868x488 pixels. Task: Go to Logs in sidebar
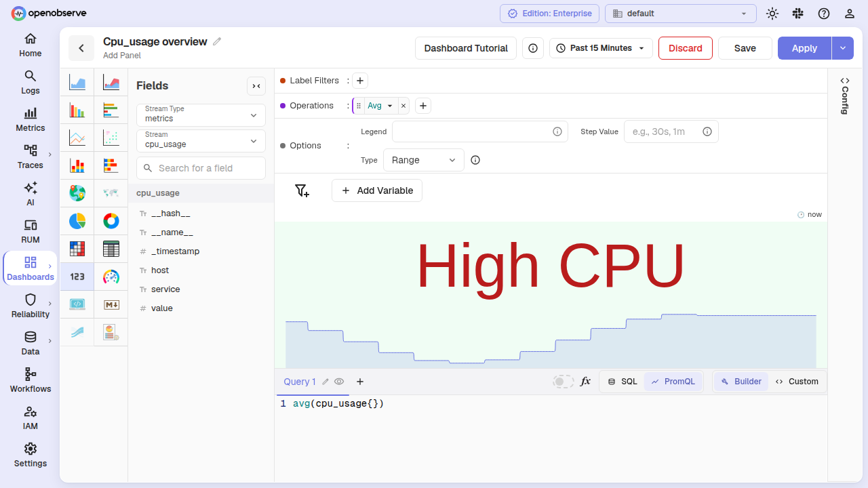31,81
